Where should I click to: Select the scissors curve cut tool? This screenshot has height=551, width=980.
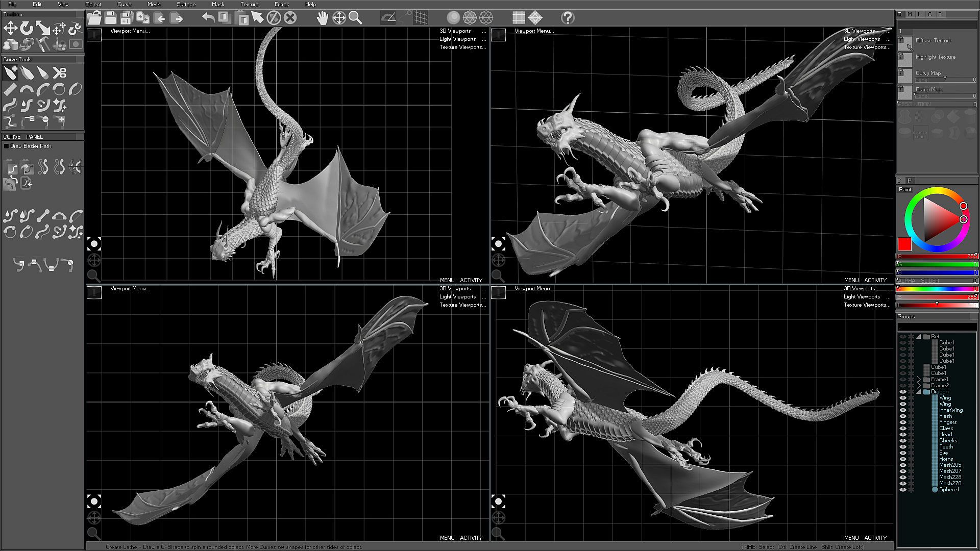pos(60,73)
